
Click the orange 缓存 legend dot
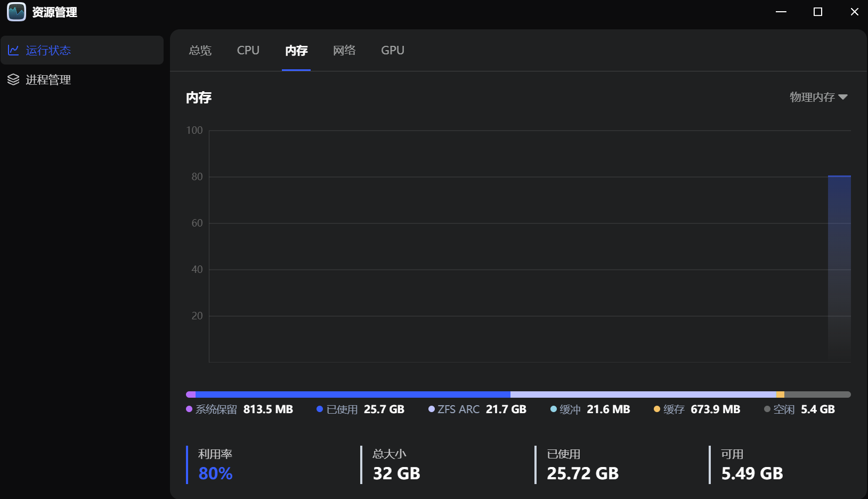(x=657, y=409)
